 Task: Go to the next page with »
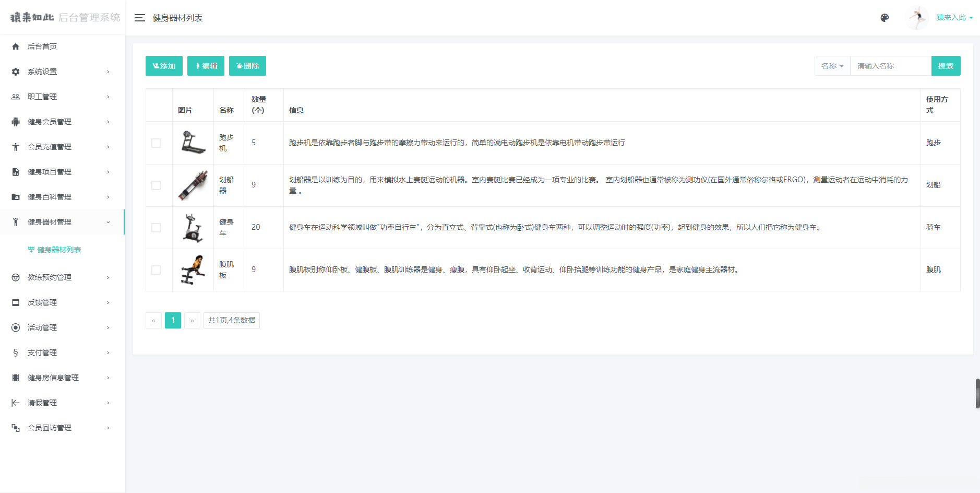point(192,320)
